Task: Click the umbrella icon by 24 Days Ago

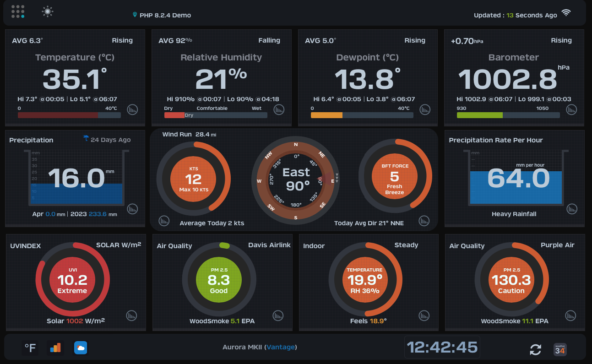Action: tap(86, 138)
